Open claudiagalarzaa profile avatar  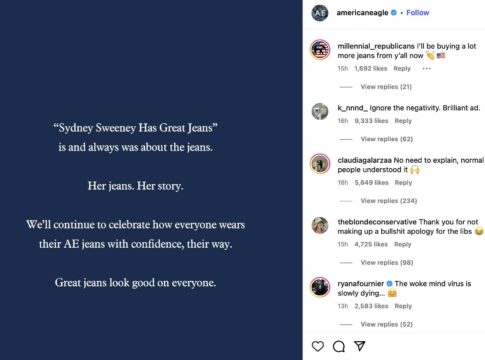(x=320, y=164)
